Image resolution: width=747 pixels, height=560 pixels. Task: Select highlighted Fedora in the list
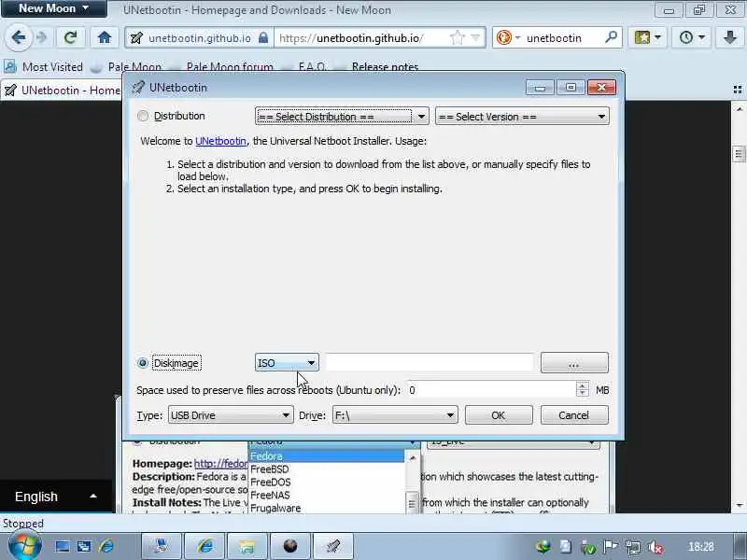pyautogui.click(x=326, y=456)
